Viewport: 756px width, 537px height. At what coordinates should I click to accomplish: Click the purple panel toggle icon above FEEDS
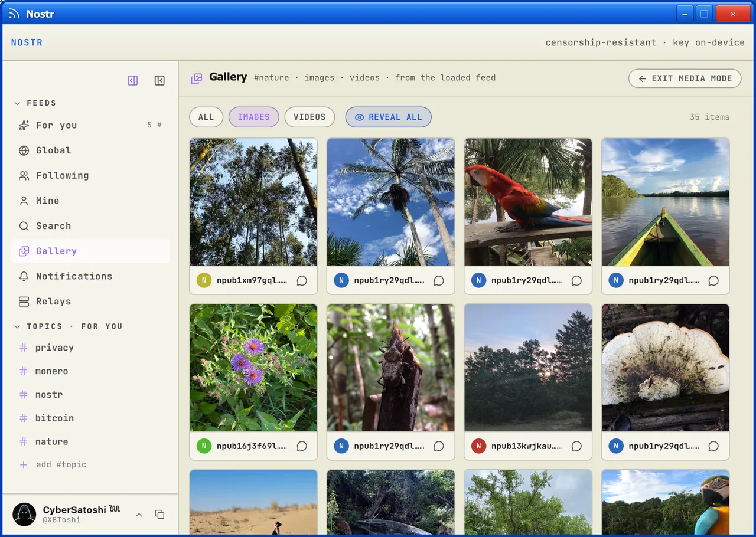(133, 81)
